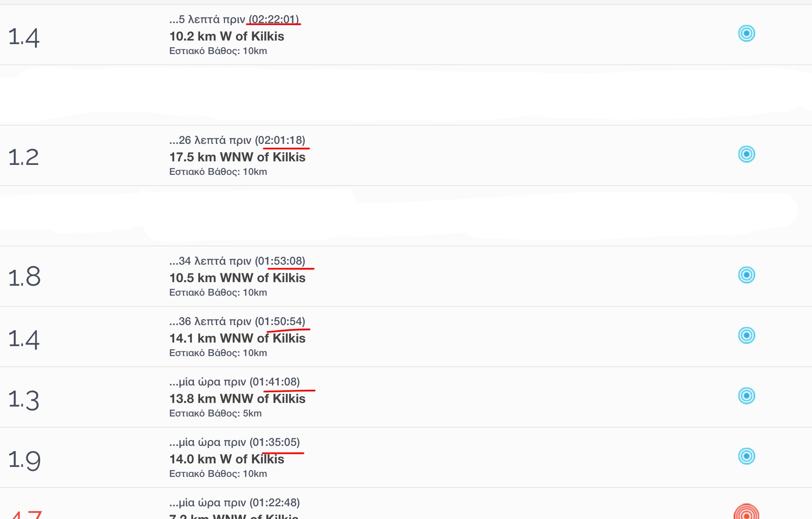Open '14.1 km WNW of Kilkis' entry

pyautogui.click(x=237, y=338)
